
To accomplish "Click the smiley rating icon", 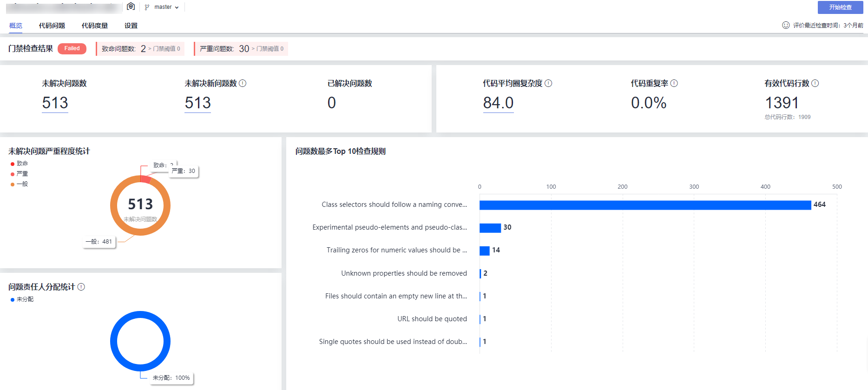I will [786, 25].
